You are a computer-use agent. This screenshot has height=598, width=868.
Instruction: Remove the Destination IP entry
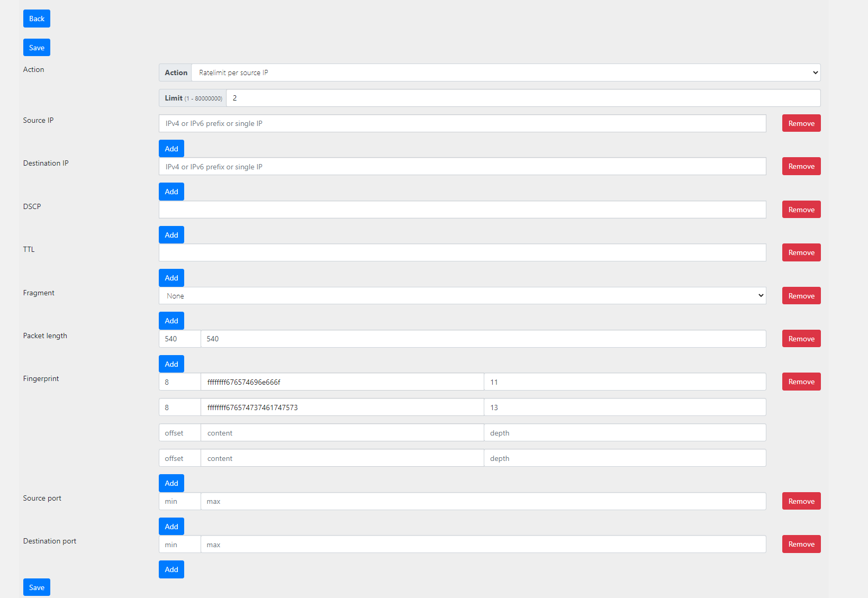pos(801,167)
